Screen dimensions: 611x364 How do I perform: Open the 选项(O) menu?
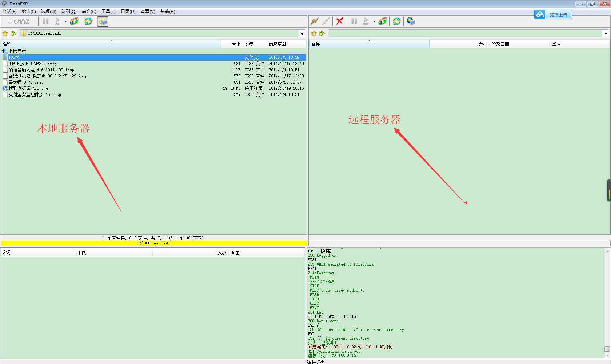pos(48,12)
